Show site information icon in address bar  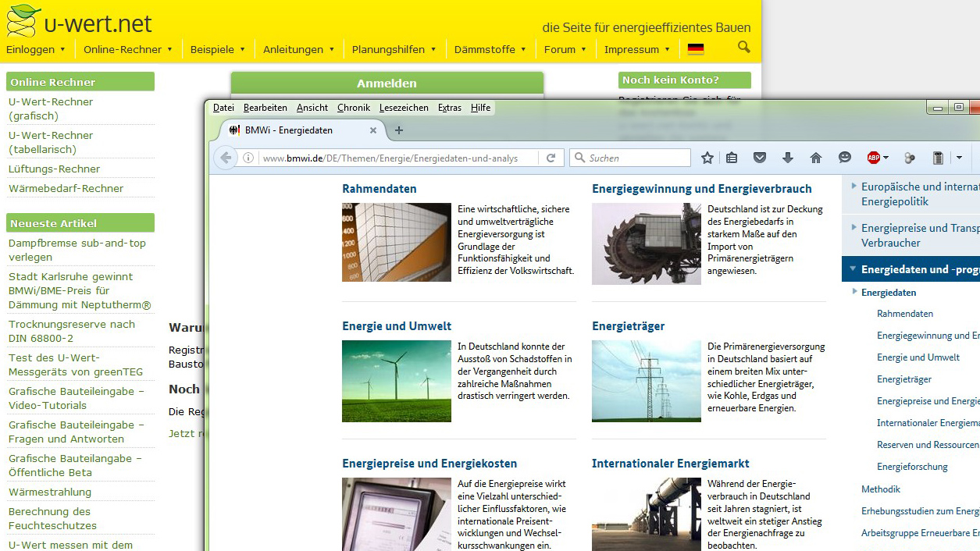click(248, 158)
